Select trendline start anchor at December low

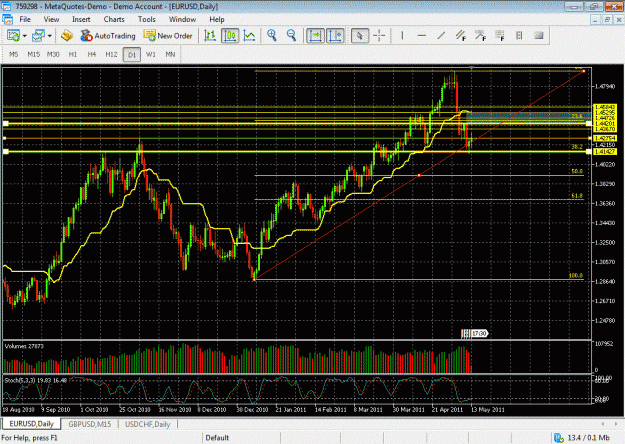coord(254,279)
